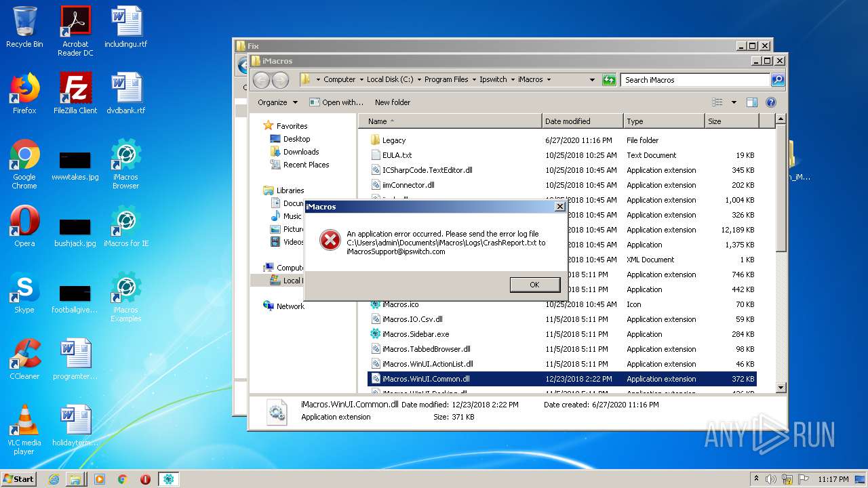Click the Explorer Forward button
Viewport: 868px width, 488px height.
click(280, 80)
